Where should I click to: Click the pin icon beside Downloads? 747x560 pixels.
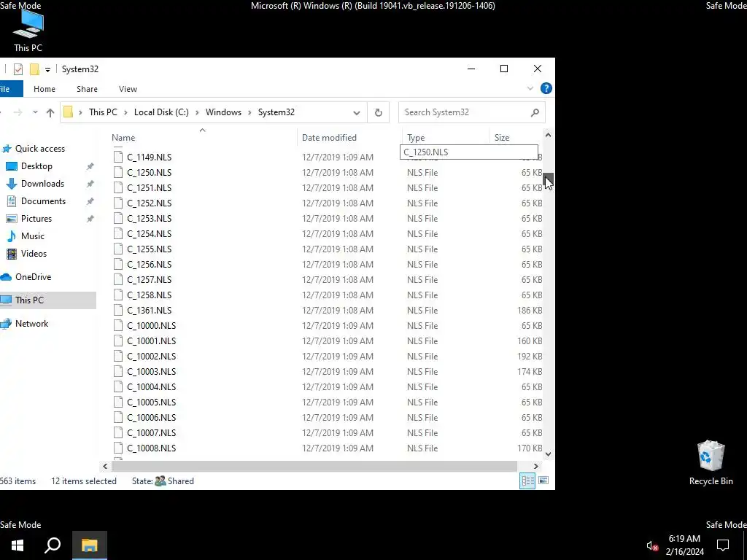(x=90, y=184)
